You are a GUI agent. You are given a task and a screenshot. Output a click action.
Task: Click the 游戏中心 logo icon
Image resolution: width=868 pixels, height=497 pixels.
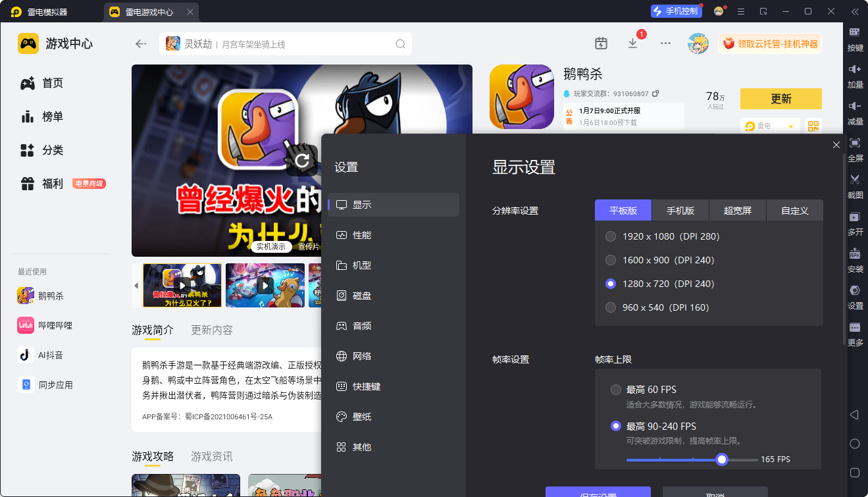28,43
